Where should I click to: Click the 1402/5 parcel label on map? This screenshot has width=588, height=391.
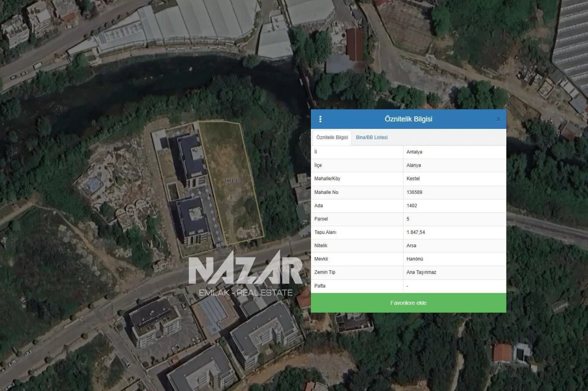pyautogui.click(x=231, y=180)
